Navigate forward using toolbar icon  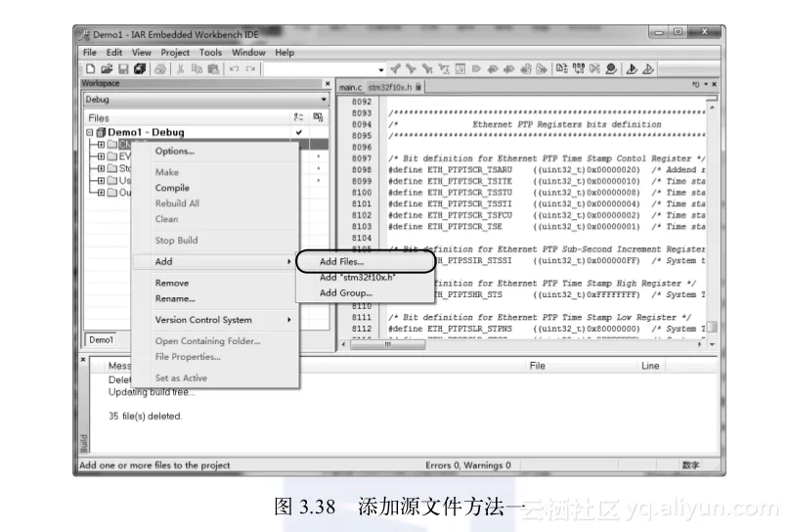(542, 69)
